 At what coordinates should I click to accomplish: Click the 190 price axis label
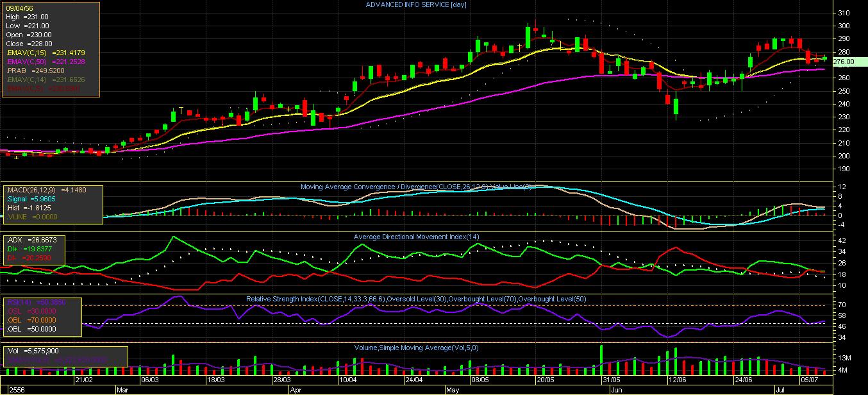click(x=844, y=169)
